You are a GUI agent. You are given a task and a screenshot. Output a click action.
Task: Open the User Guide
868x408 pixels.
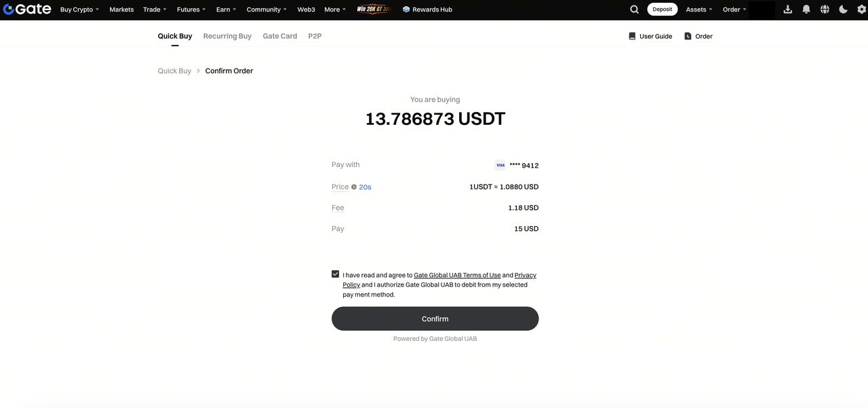pos(650,36)
